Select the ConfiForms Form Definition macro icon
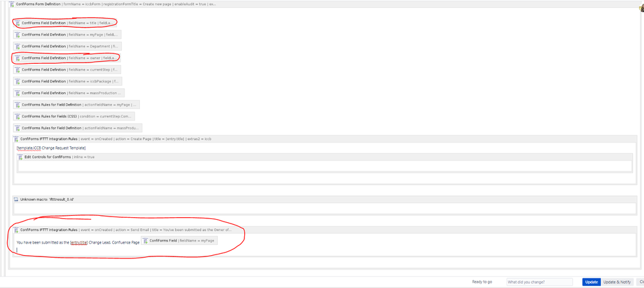Screen dimensions: 644x288 pos(12,4)
